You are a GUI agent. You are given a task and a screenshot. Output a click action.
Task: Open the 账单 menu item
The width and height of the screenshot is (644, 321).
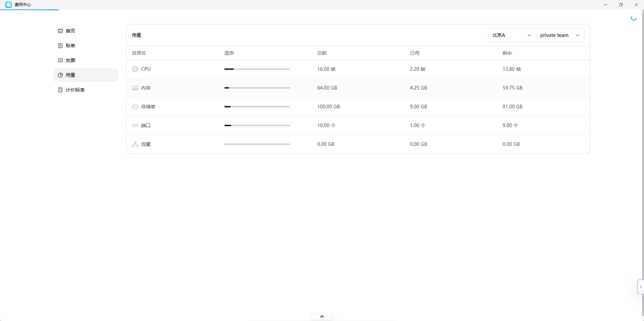pyautogui.click(x=86, y=46)
